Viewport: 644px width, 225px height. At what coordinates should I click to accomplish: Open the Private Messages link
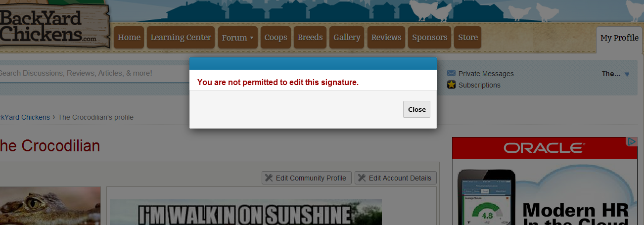pyautogui.click(x=486, y=74)
